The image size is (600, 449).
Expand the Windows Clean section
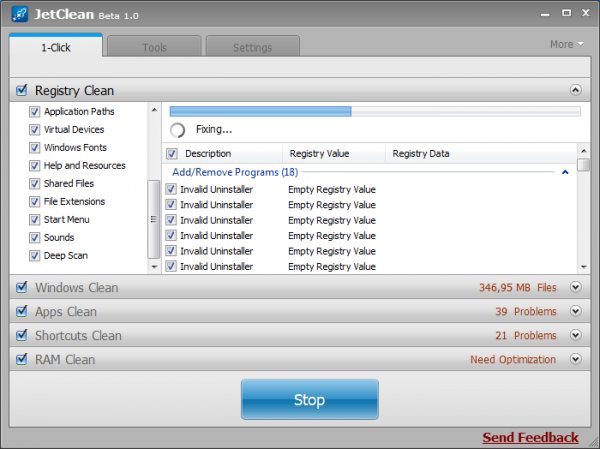point(576,287)
